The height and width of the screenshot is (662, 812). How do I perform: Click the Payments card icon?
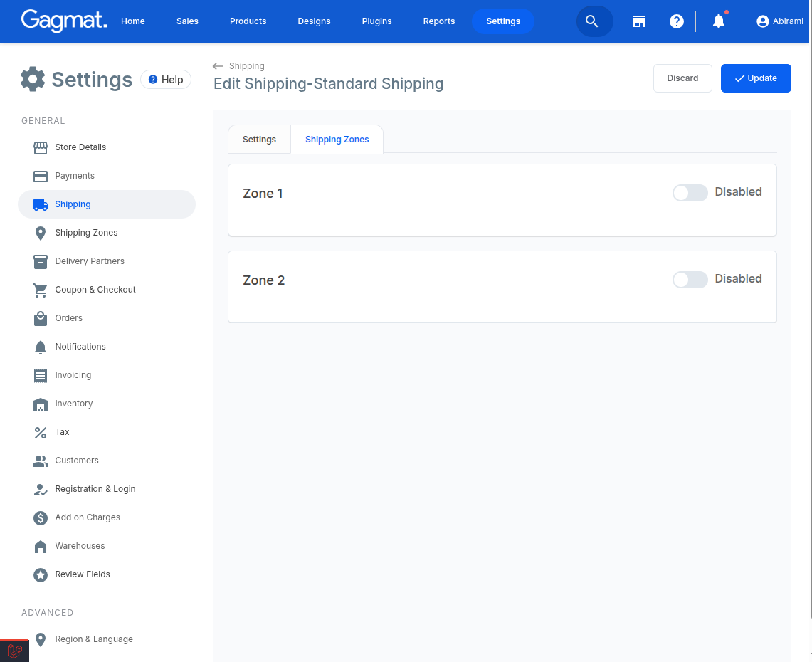coord(41,176)
